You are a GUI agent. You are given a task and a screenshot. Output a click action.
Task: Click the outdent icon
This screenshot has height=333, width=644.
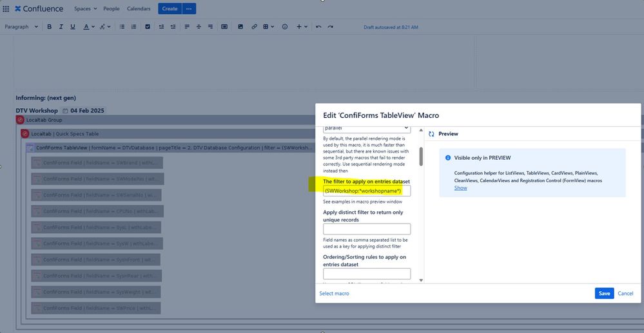click(161, 26)
